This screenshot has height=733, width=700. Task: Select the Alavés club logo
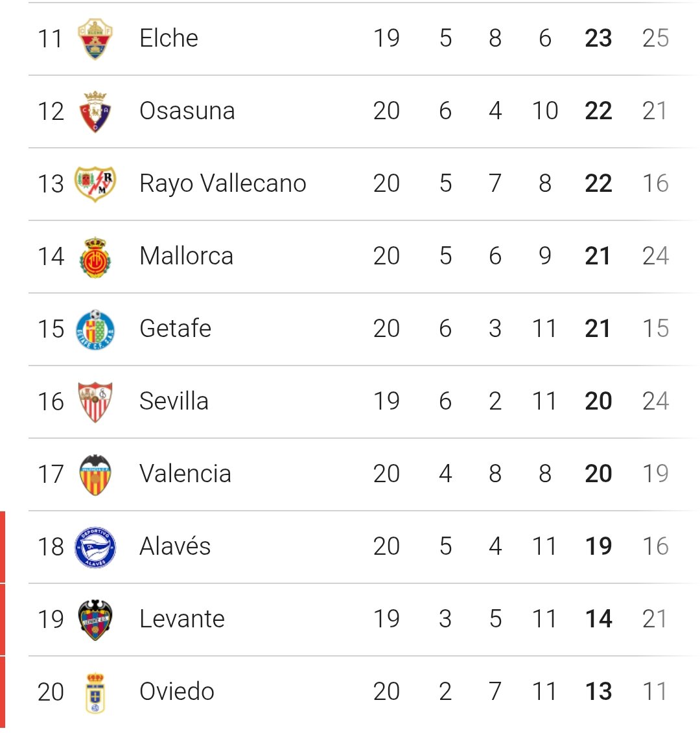point(95,547)
